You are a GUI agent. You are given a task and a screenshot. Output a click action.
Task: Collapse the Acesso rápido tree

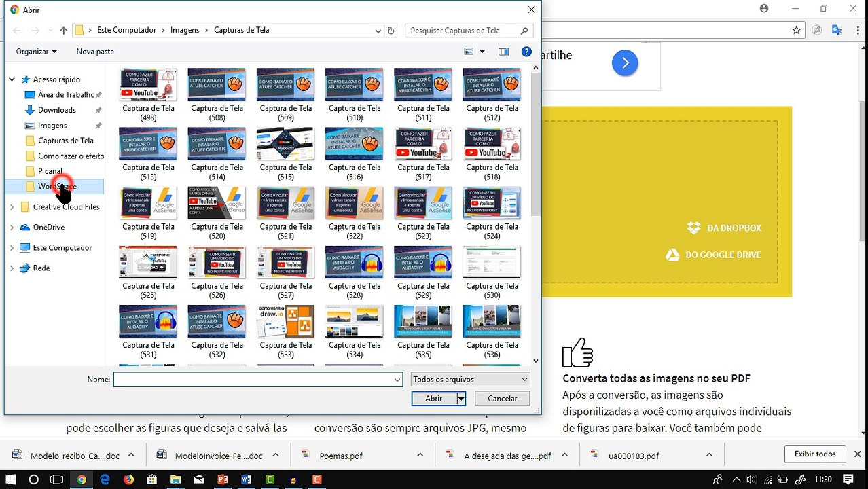pyautogui.click(x=12, y=79)
